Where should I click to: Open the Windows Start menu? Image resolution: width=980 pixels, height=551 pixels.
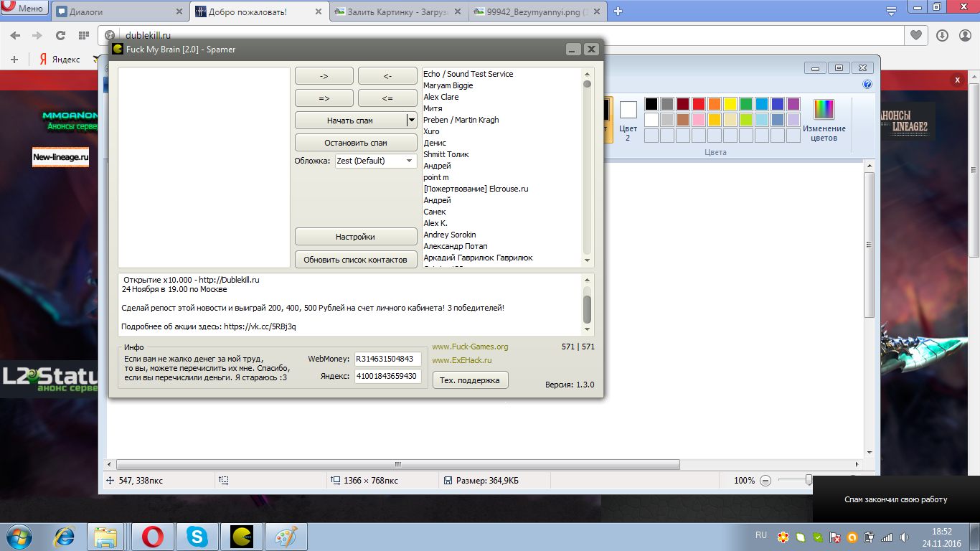click(x=19, y=536)
